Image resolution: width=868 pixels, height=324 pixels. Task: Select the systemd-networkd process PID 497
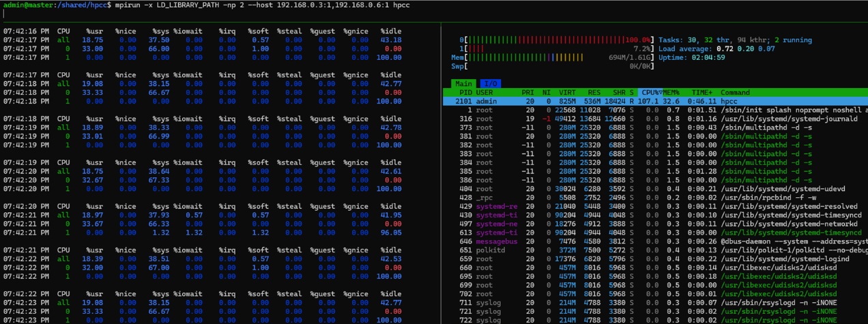pos(655,223)
